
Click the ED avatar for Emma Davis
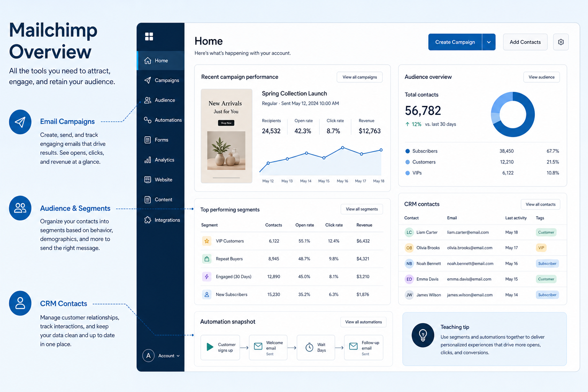pyautogui.click(x=409, y=279)
